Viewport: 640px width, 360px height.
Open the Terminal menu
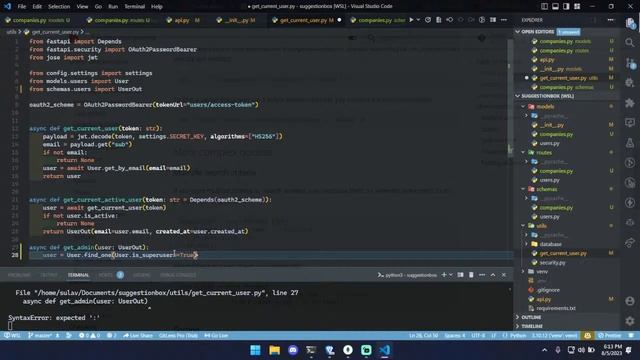pos(134,7)
